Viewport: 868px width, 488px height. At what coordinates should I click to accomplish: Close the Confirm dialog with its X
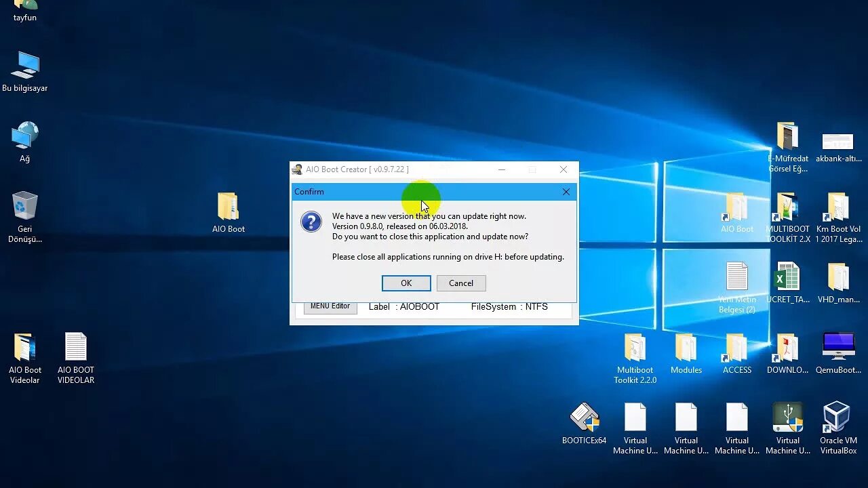pos(566,192)
